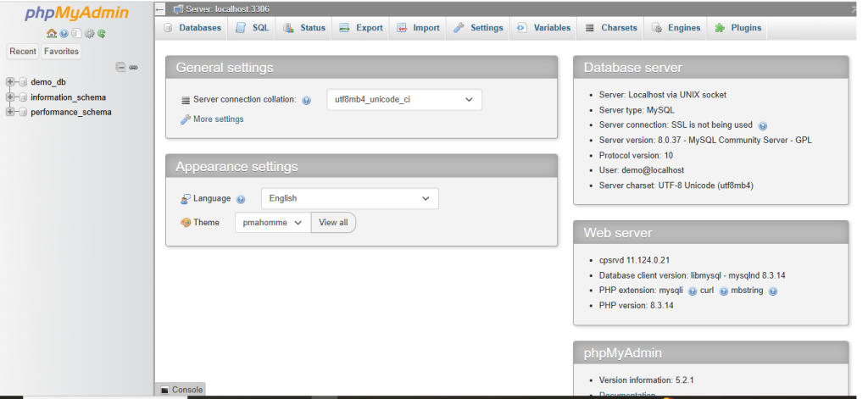Click the Web server panel header

point(711,233)
